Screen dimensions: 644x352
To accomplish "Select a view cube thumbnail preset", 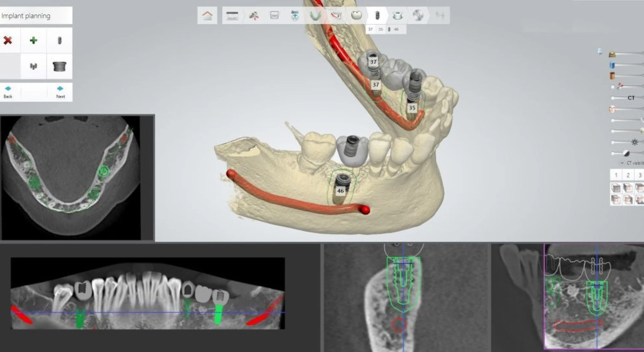I will [616, 188].
